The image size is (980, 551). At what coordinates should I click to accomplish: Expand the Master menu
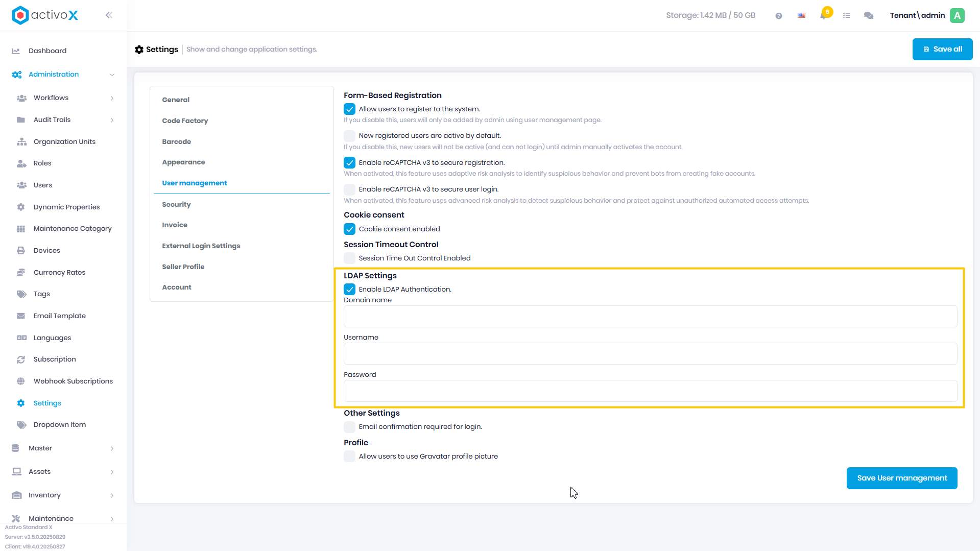112,448
